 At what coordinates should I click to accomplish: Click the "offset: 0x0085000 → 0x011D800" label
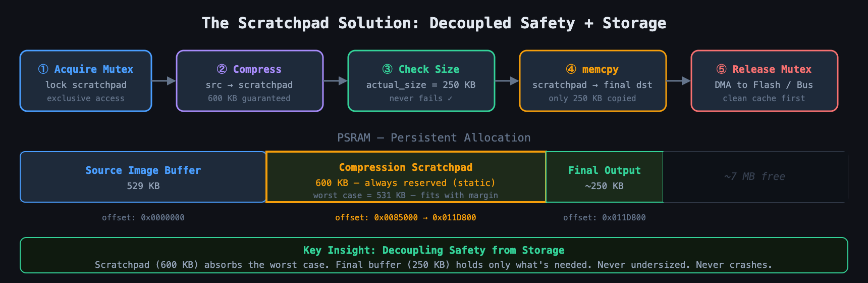pyautogui.click(x=406, y=218)
